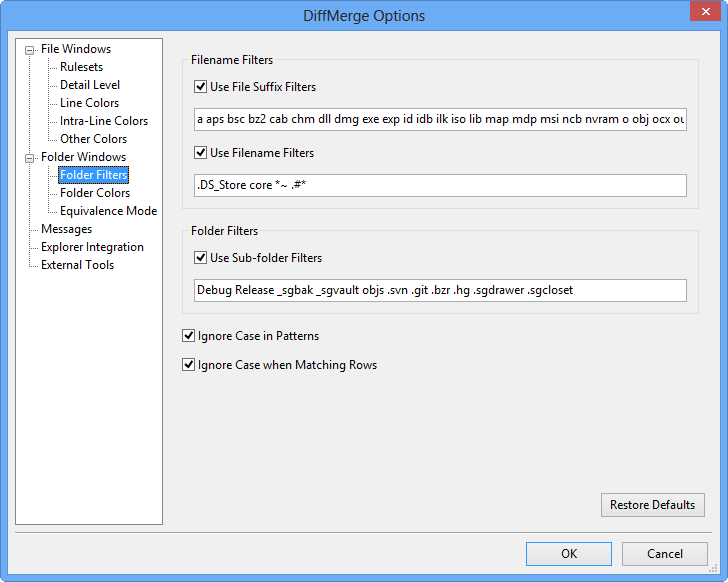Image resolution: width=728 pixels, height=582 pixels.
Task: Open Other Colors settings page
Action: tap(93, 139)
